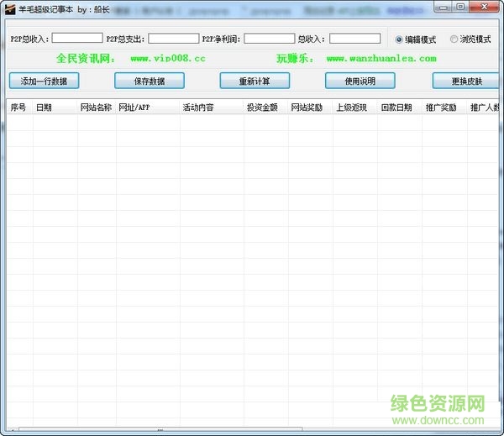Click the 投资金额 column header

tap(266, 107)
